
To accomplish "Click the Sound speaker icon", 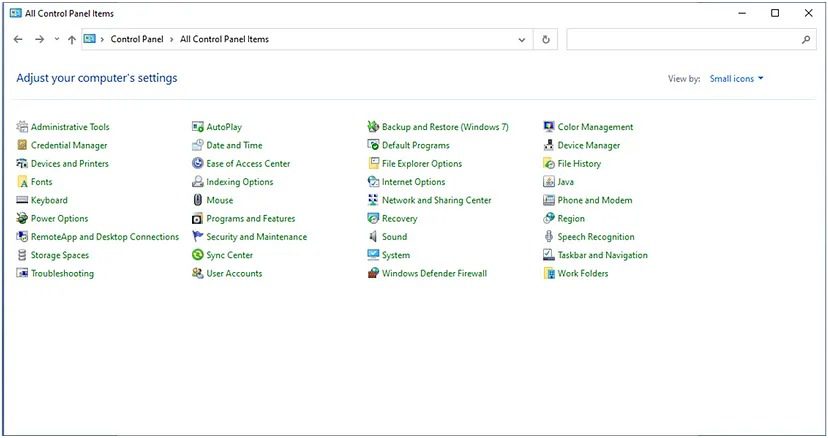I will (373, 237).
